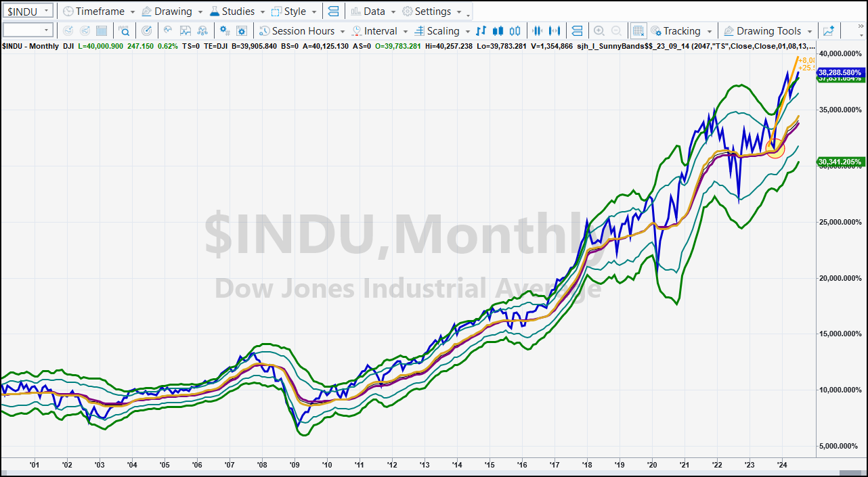Open the Timeframe menu
Image resolution: width=868 pixels, height=477 pixels.
tap(98, 12)
